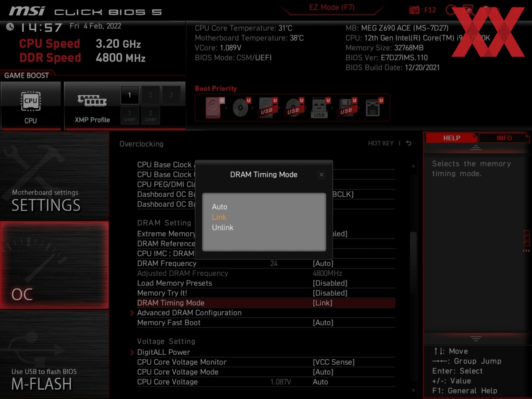532x399 pixels.
Task: Click the Adjusted DRAM Frequency row
Action: 266,273
